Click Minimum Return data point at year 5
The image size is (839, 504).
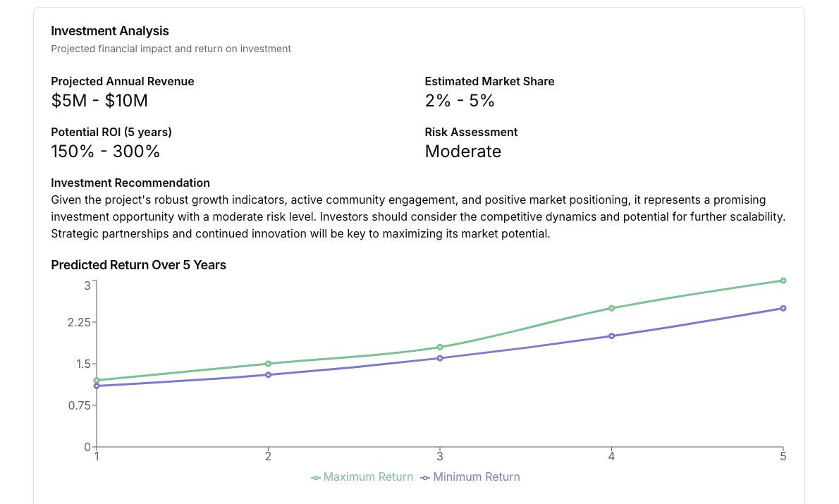(x=783, y=308)
